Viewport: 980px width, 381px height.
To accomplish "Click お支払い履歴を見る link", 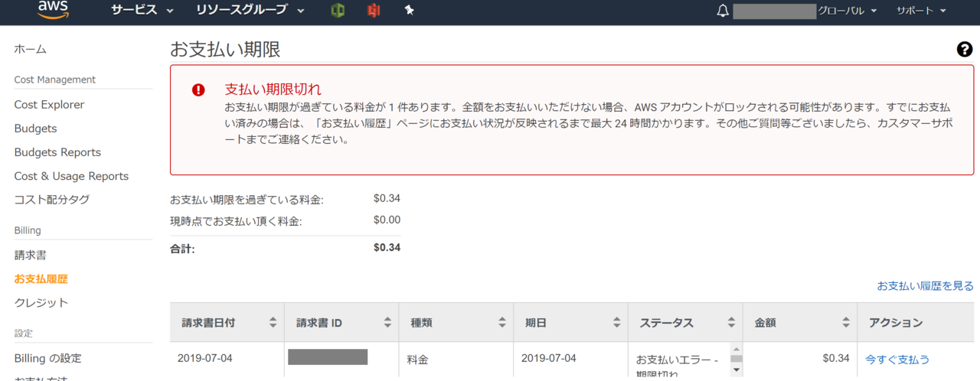I will [925, 286].
